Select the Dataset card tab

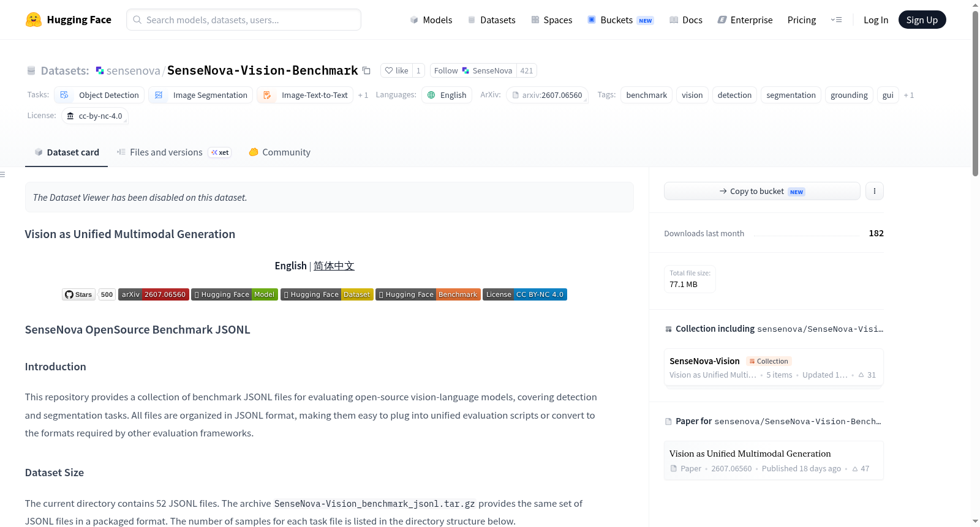click(66, 152)
